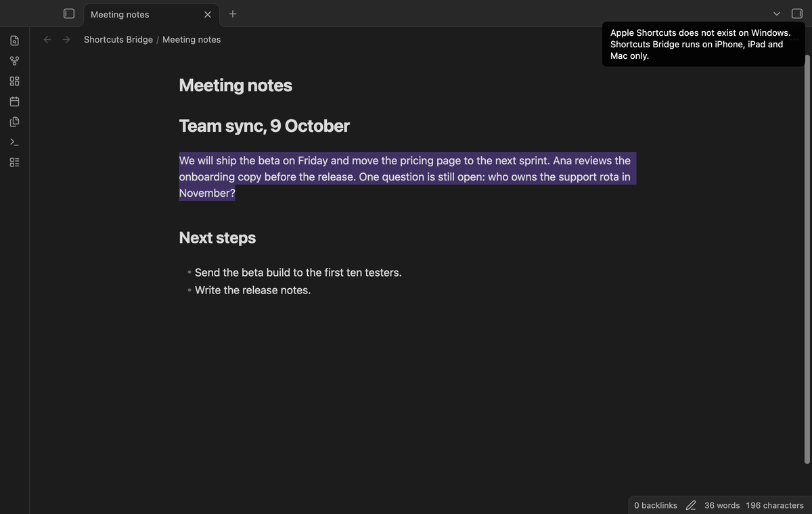
Task: Open 0 backlinks in status bar
Action: coord(656,505)
